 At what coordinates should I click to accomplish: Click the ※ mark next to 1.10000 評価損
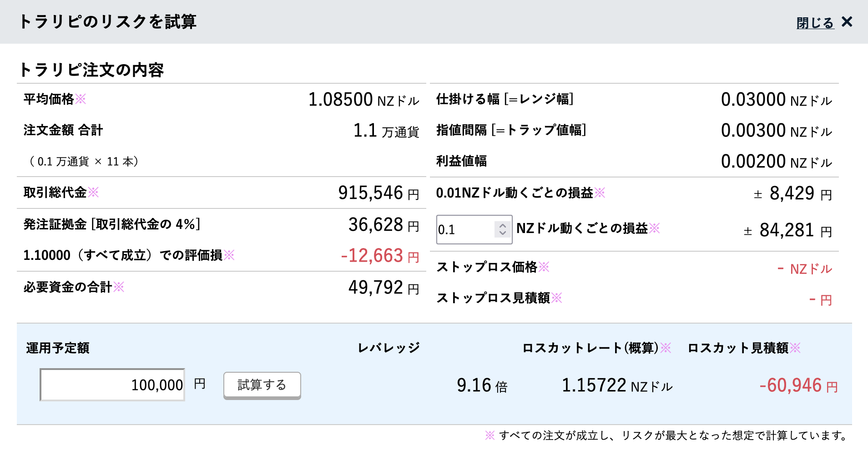[229, 255]
